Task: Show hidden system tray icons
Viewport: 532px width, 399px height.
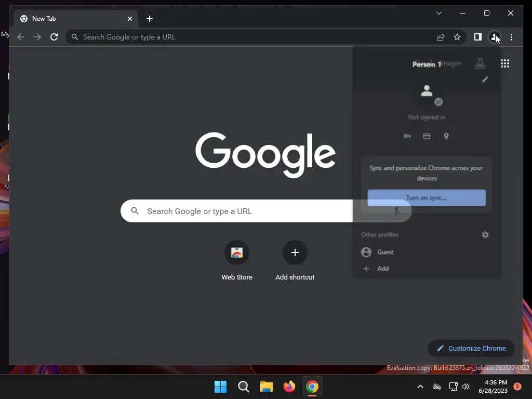Action: coord(420,387)
